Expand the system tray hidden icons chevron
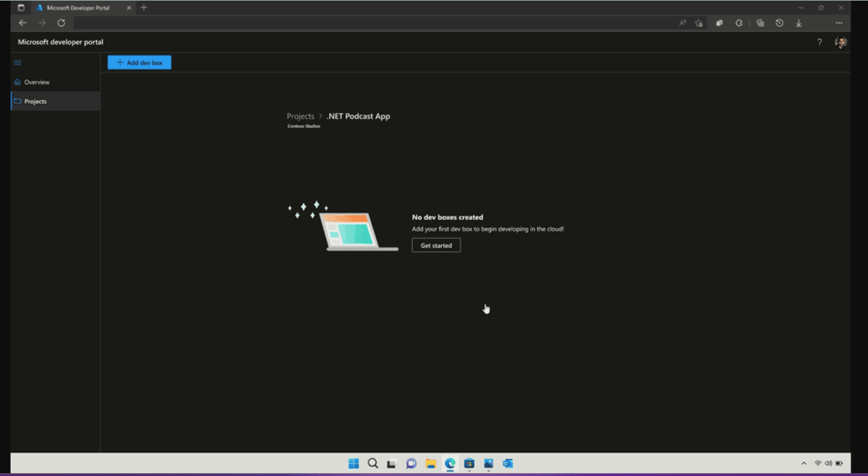 pos(804,463)
